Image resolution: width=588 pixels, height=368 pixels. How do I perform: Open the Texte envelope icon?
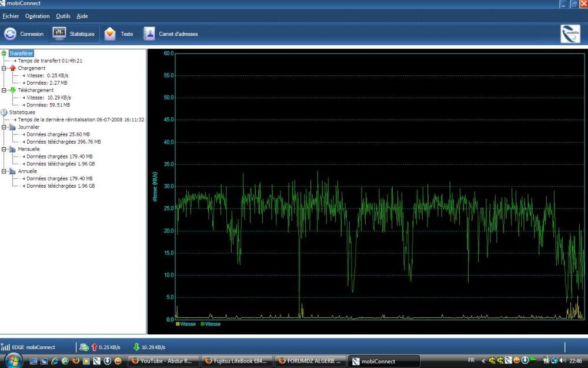click(110, 34)
